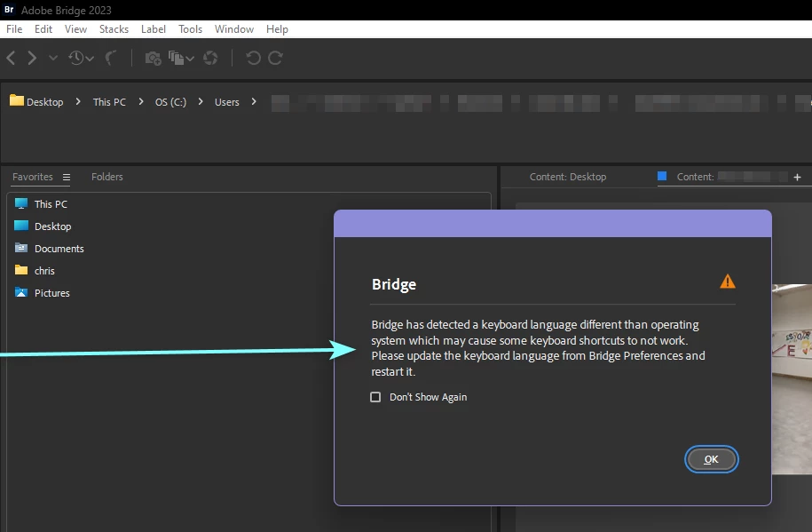
Task: Open the Window menu
Action: (234, 29)
